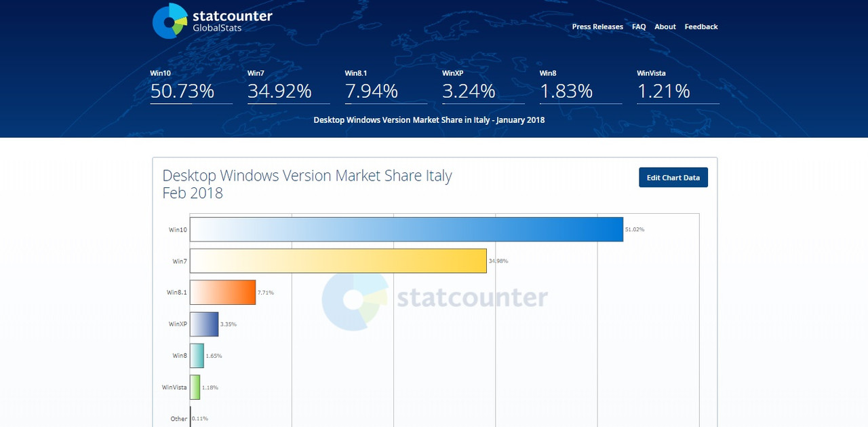Go to the About page
The width and height of the screenshot is (868, 427).
pos(665,27)
